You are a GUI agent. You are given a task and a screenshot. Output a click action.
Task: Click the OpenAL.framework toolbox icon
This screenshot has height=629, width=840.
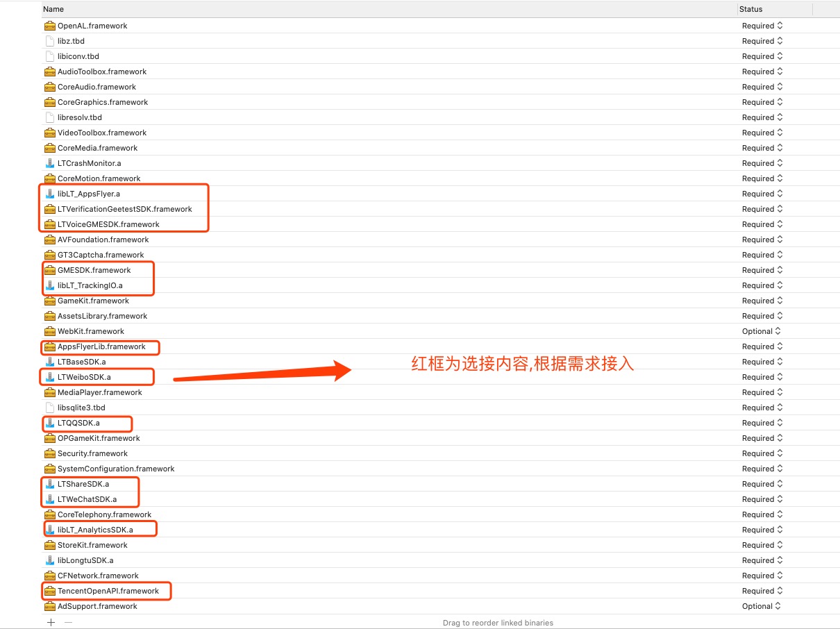click(x=50, y=26)
